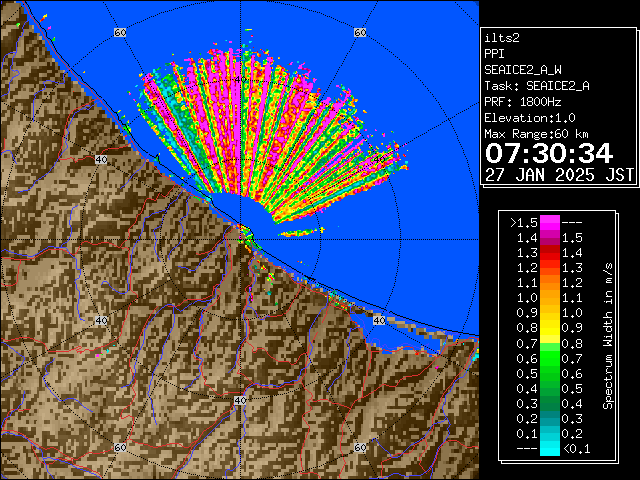Click the '>1.5' legend label

click(524, 223)
